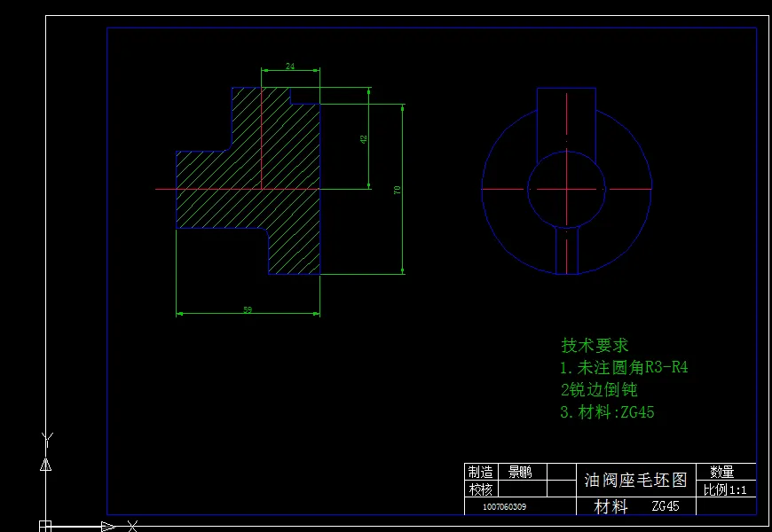Select the '42' vertical dimension text
The height and width of the screenshot is (532, 772).
[x=364, y=139]
